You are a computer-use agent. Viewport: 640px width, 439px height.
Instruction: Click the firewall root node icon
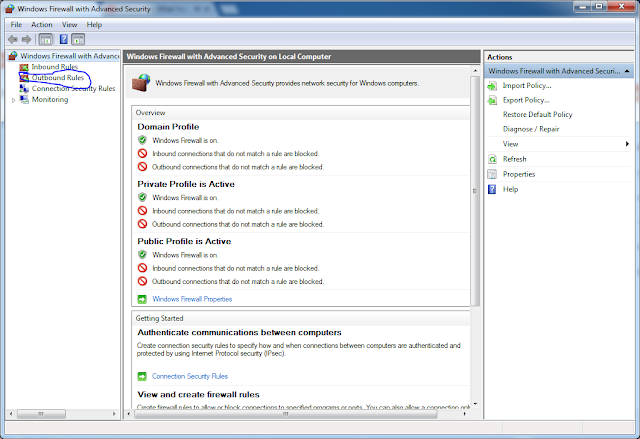[x=13, y=56]
